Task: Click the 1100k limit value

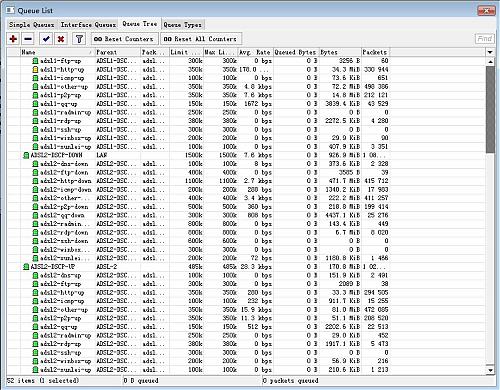Action: (x=194, y=181)
